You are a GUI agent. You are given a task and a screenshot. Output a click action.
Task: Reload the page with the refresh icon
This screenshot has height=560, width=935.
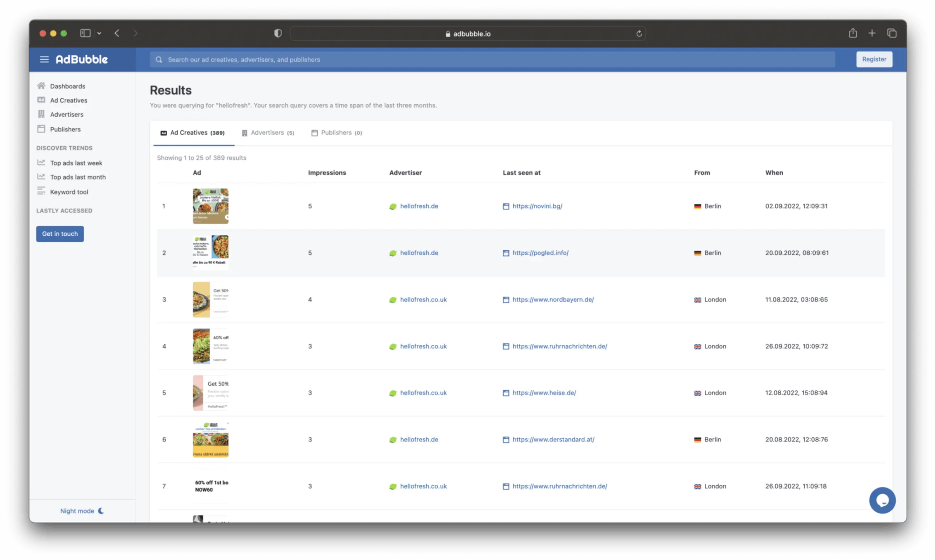pos(639,34)
